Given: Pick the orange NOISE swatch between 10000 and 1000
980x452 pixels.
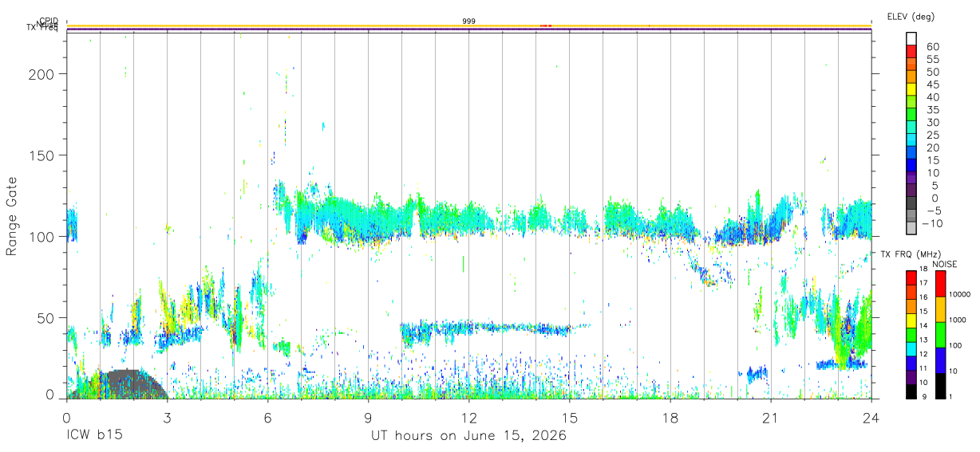Looking at the screenshot, I should click(x=941, y=309).
